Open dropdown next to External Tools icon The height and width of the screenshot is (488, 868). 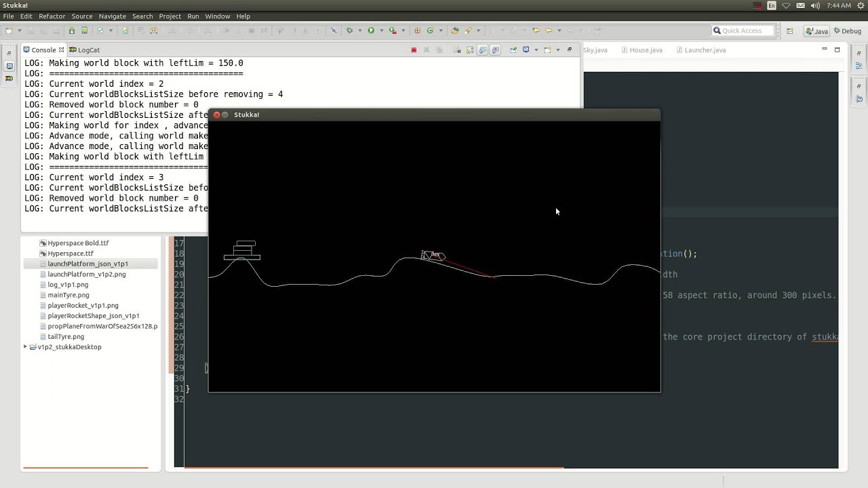[x=403, y=30]
